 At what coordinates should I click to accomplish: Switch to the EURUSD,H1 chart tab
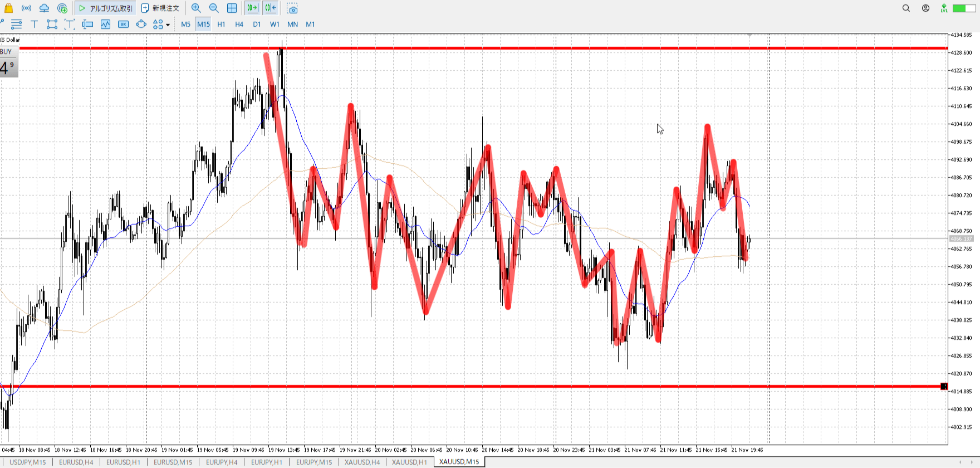[123, 462]
